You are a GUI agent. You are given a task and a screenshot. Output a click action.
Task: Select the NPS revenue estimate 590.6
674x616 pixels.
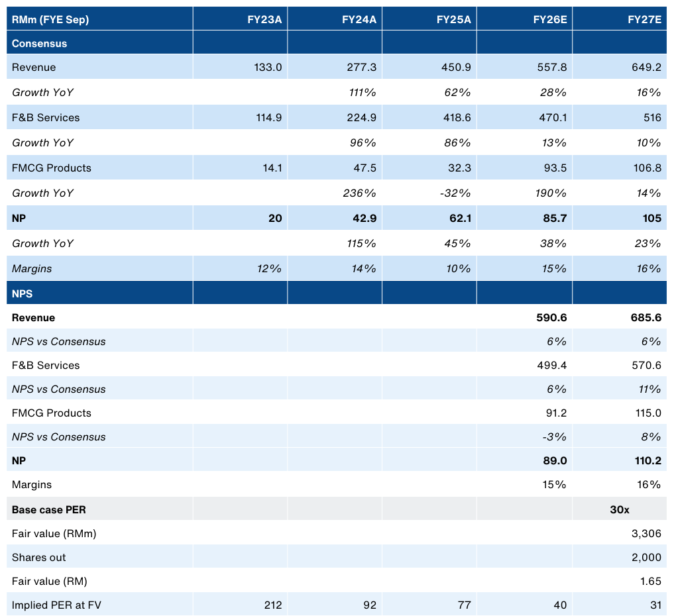tap(549, 318)
